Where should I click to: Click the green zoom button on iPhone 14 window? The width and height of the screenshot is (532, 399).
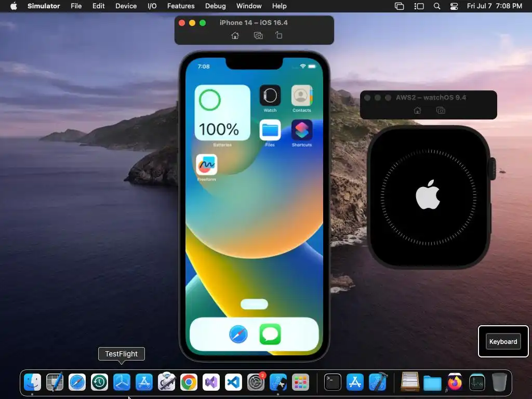(203, 23)
